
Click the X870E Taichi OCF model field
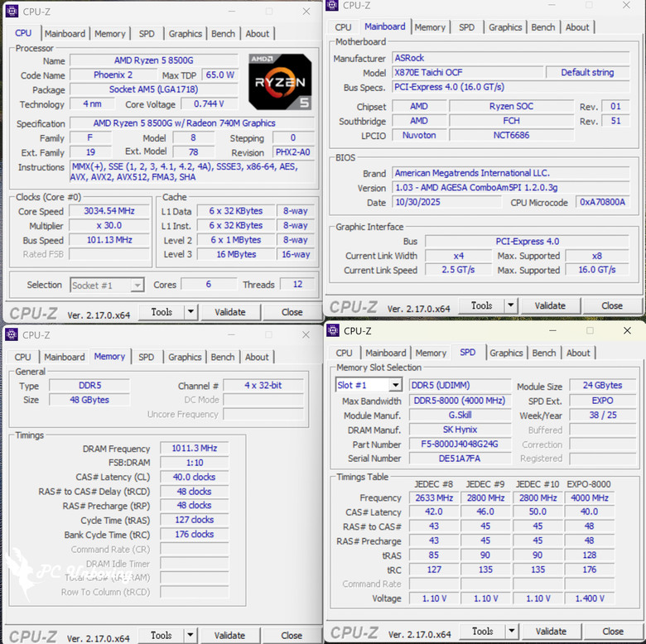tap(467, 73)
